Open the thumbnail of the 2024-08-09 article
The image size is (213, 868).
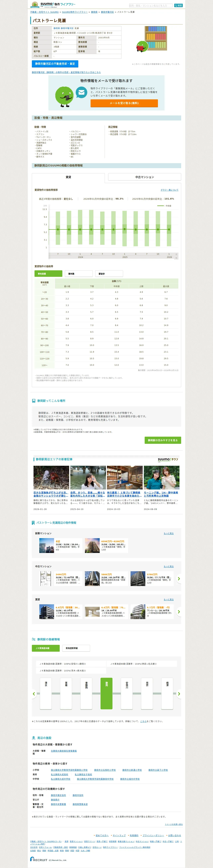[162, 478]
